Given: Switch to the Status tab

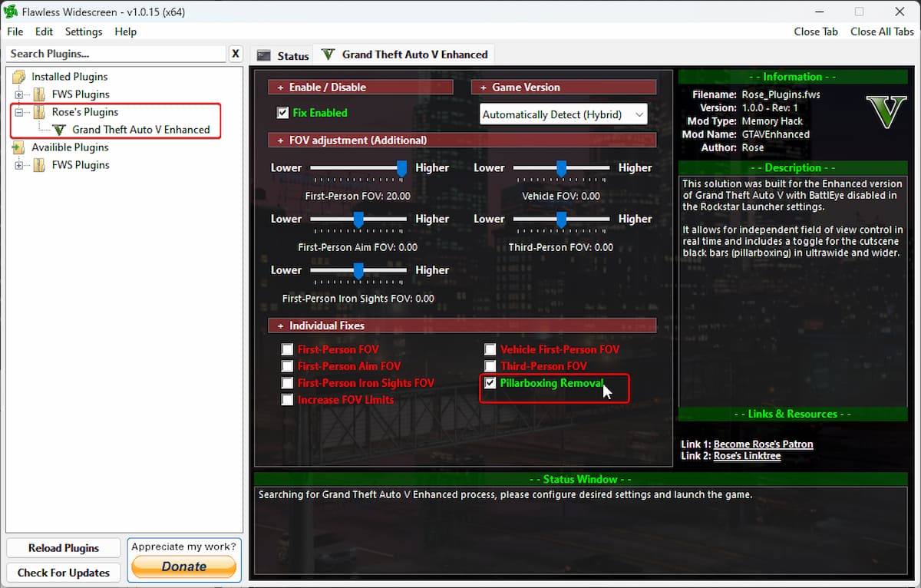Looking at the screenshot, I should [289, 55].
